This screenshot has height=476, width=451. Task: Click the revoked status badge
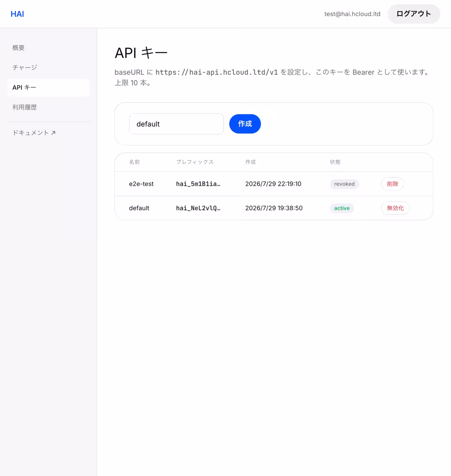(x=344, y=184)
